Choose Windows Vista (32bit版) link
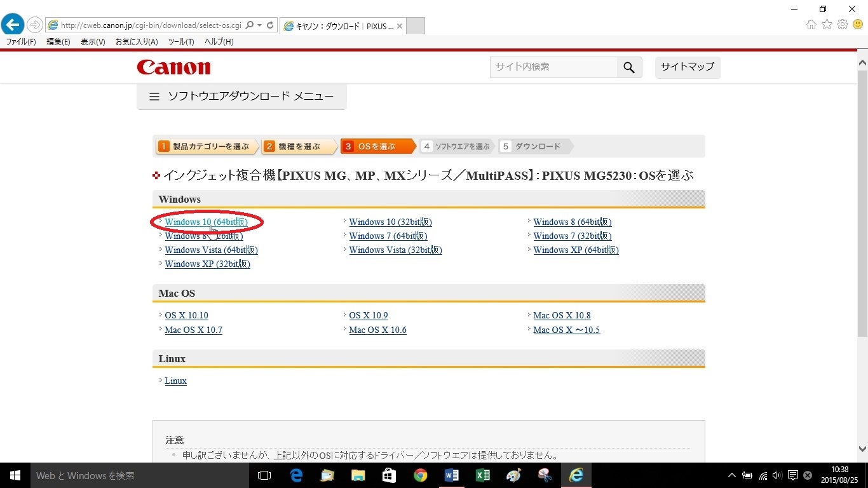Screen dimensions: 868x488 [395, 250]
